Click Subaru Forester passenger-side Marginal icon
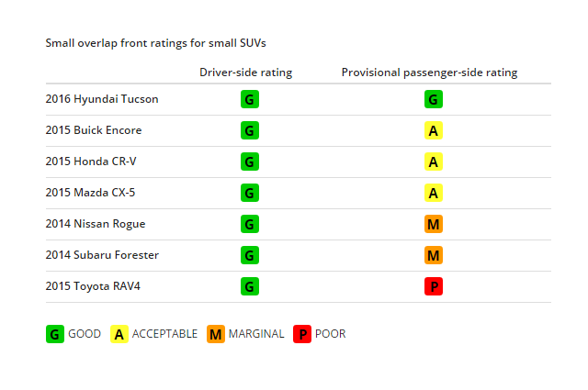This screenshot has height=390, width=588. (434, 255)
